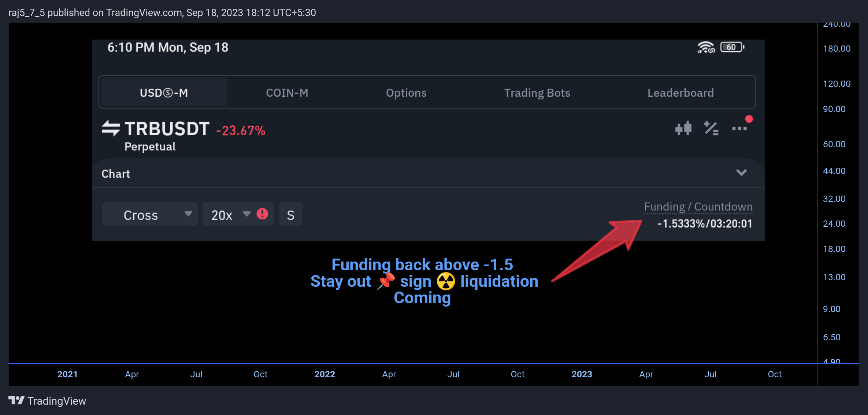Click the TradingView logo
This screenshot has width=868, height=415.
click(x=47, y=401)
